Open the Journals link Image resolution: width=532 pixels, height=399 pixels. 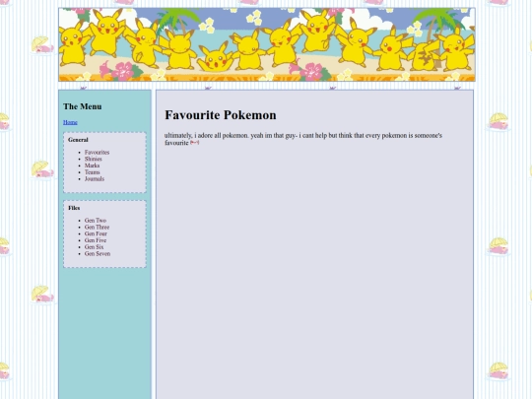click(x=95, y=178)
